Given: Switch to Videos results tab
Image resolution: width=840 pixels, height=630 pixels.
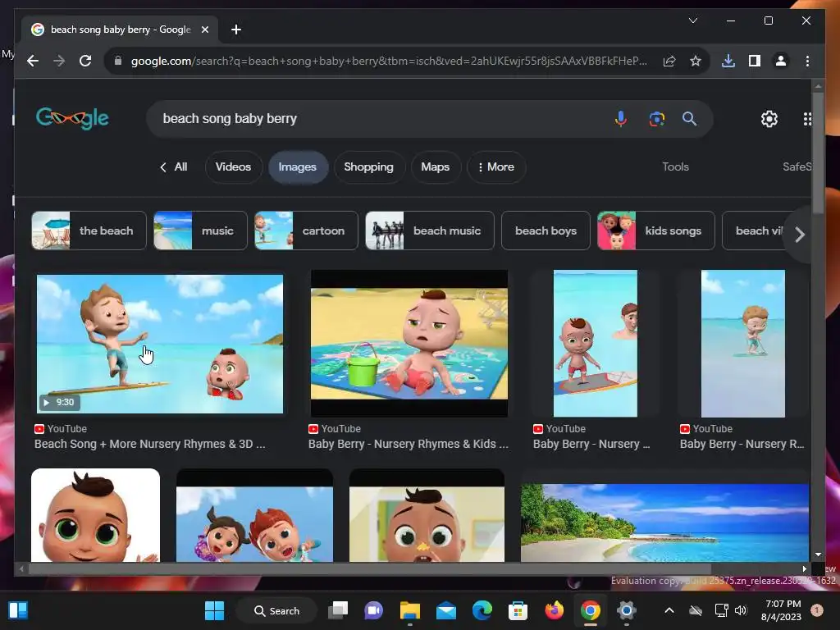Looking at the screenshot, I should 233,167.
